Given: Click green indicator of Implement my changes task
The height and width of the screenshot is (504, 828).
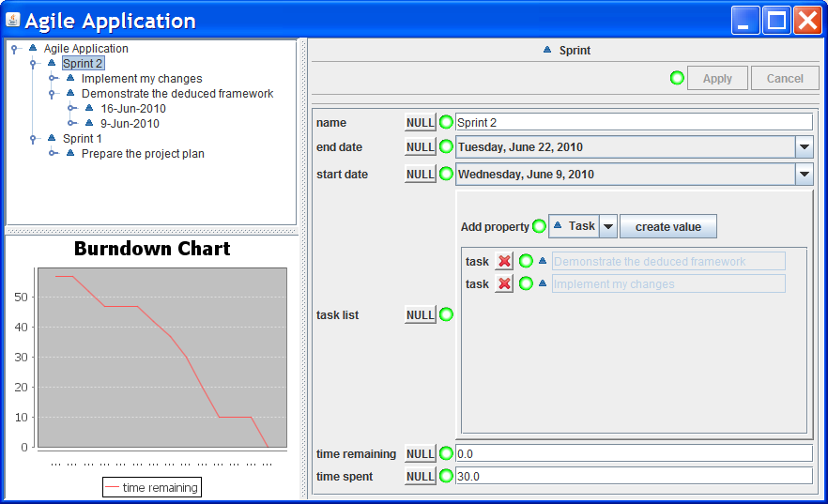Looking at the screenshot, I should click(x=526, y=283).
